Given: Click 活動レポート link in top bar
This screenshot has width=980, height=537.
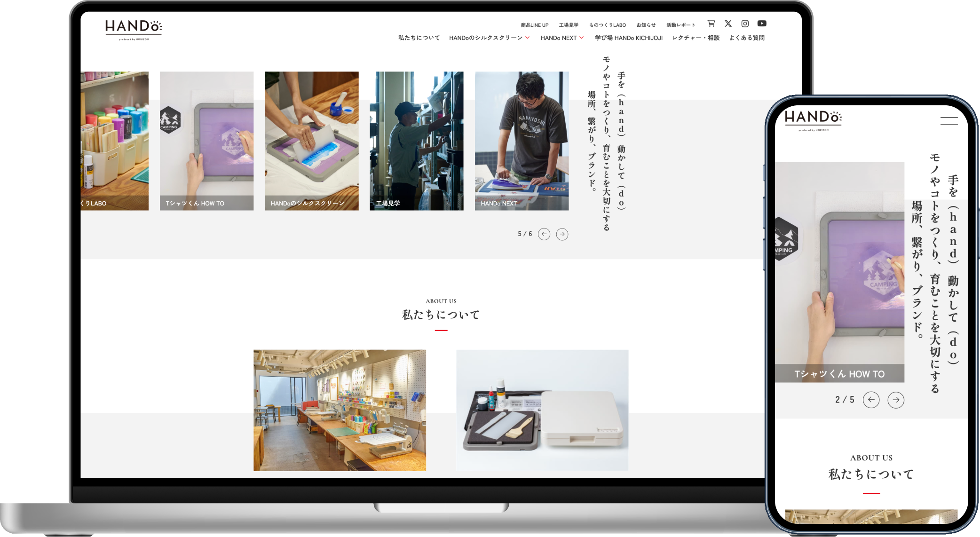Looking at the screenshot, I should click(680, 25).
